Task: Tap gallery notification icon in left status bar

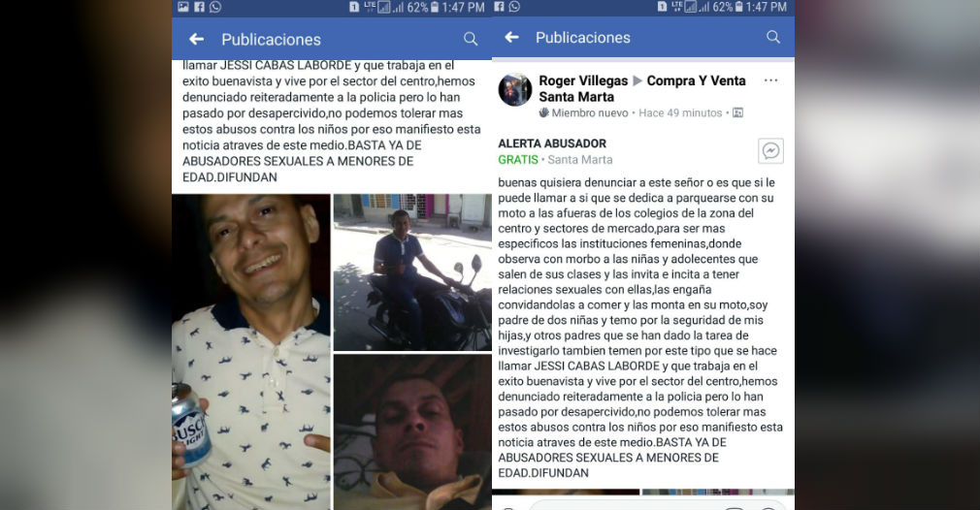Action: click(183, 7)
